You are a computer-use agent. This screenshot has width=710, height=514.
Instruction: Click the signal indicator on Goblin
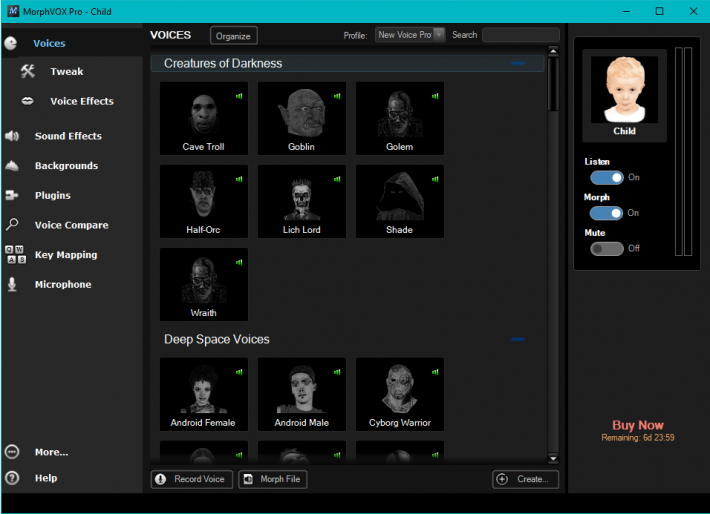(337, 96)
